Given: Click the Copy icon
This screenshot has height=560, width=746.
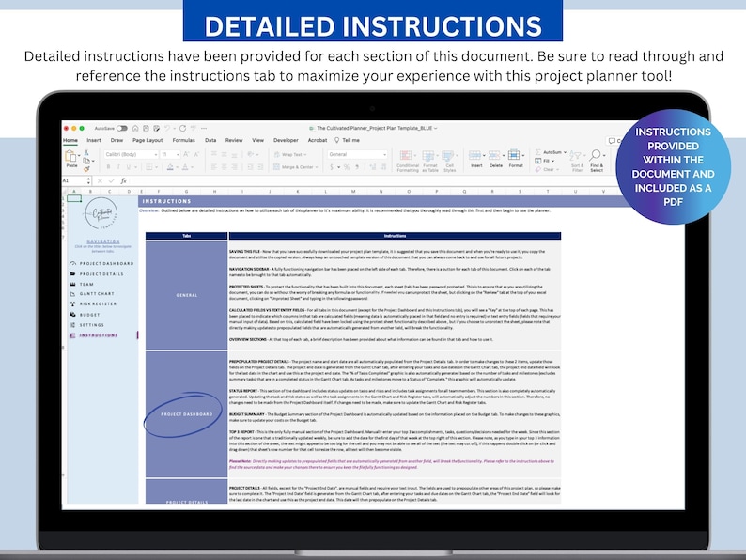Looking at the screenshot, I should click(86, 161).
